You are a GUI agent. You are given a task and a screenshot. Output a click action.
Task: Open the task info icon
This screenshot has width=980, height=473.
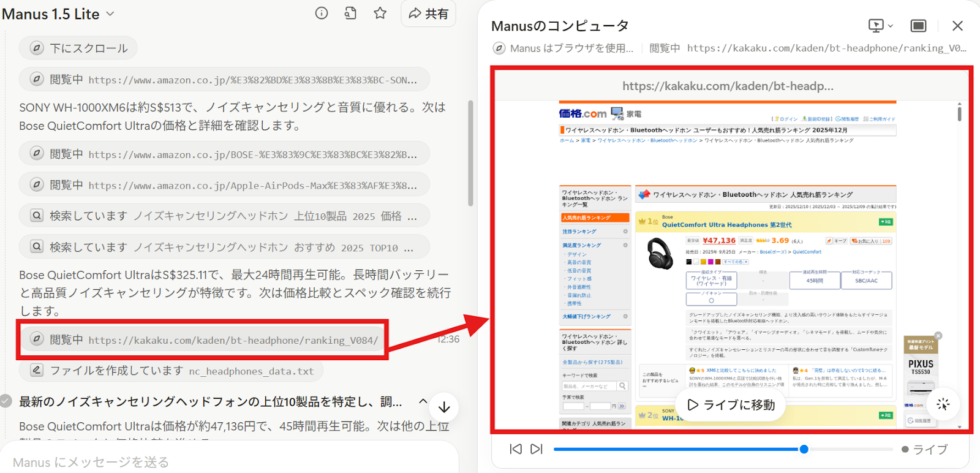point(322,13)
